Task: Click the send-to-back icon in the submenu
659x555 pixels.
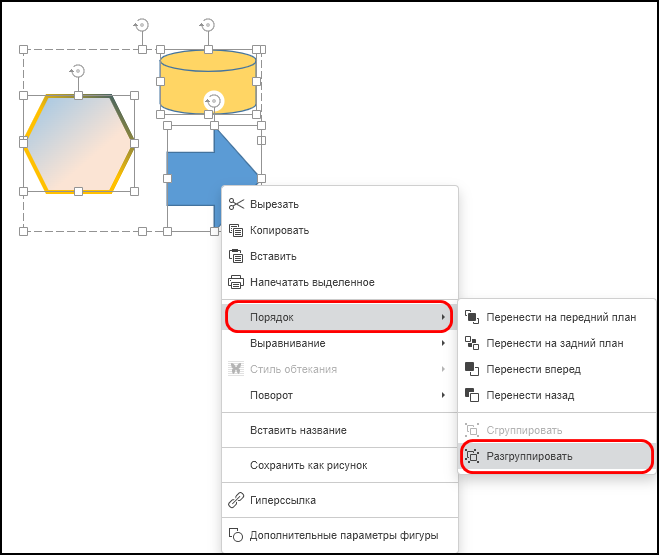Action: tap(472, 343)
